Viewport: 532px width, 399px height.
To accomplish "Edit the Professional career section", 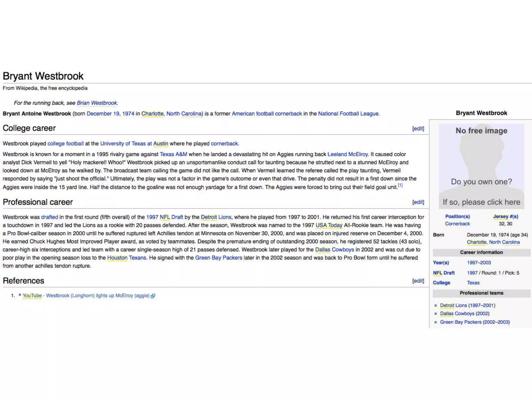I will point(418,202).
